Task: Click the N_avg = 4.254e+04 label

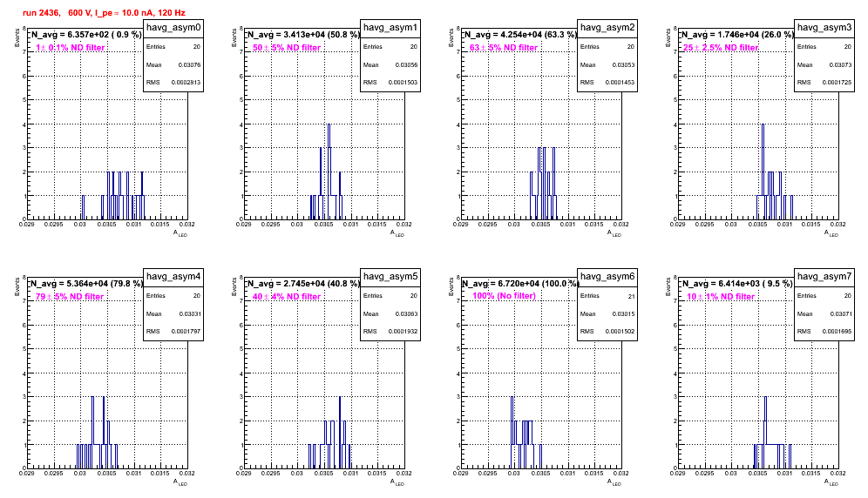Action: [x=519, y=35]
